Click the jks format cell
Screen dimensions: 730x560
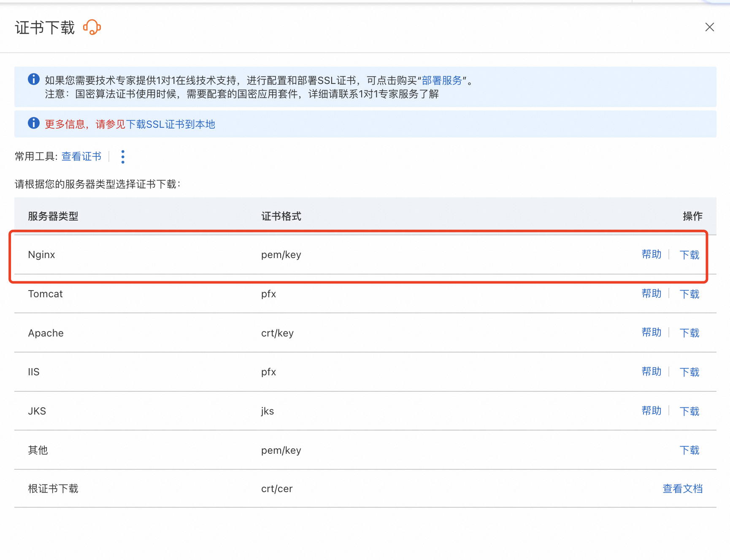[x=268, y=411]
